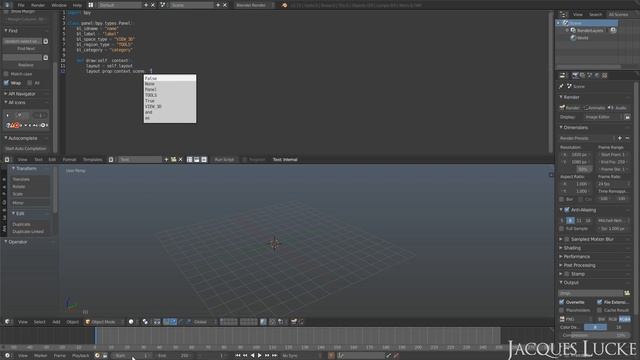Open viewport shading mode selector

[x=131, y=322]
